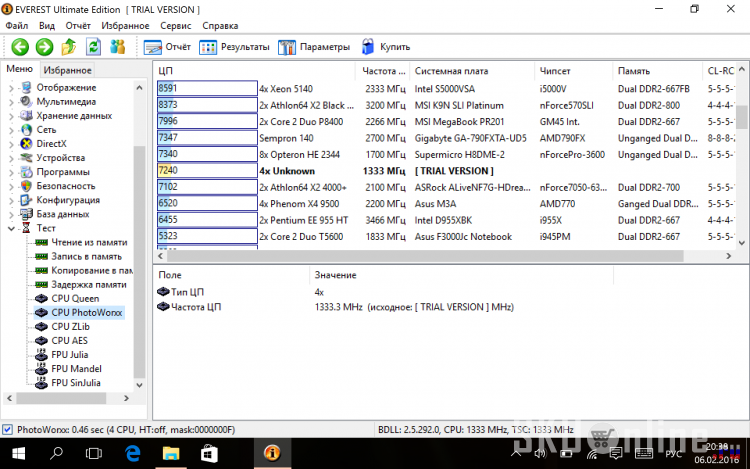750x469 pixels.
Task: Sort by the Память column header
Action: tap(657, 71)
